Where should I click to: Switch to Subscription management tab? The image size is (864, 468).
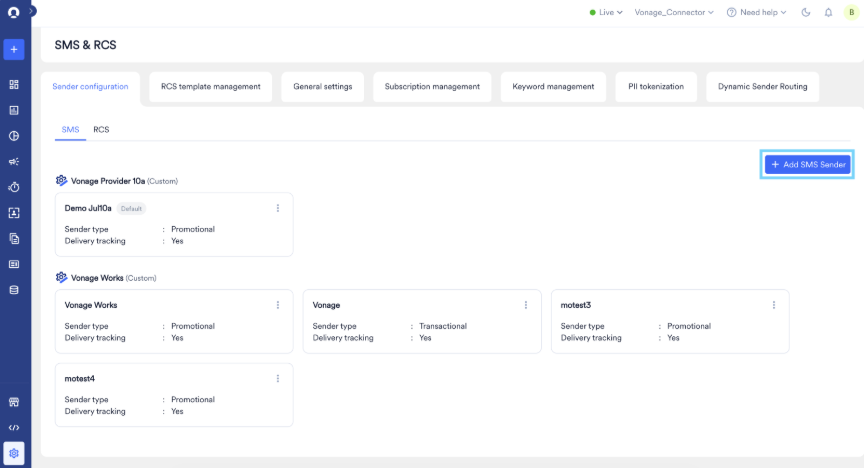tap(432, 87)
